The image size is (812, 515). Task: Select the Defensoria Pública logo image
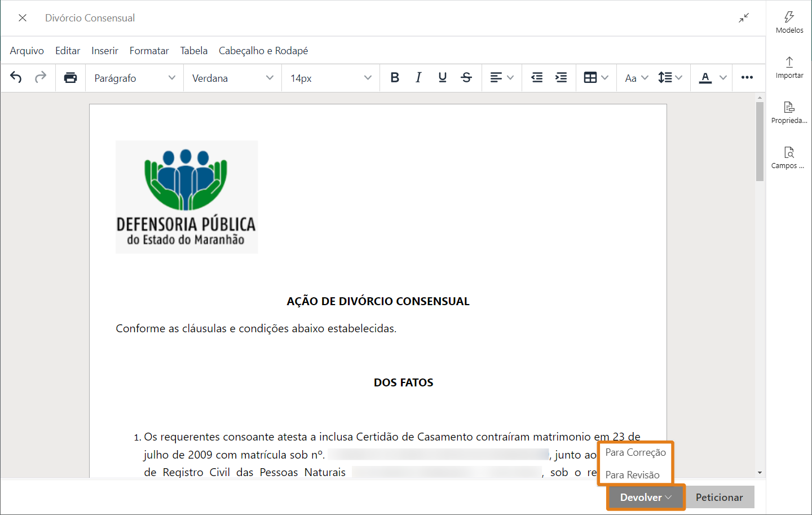point(187,197)
